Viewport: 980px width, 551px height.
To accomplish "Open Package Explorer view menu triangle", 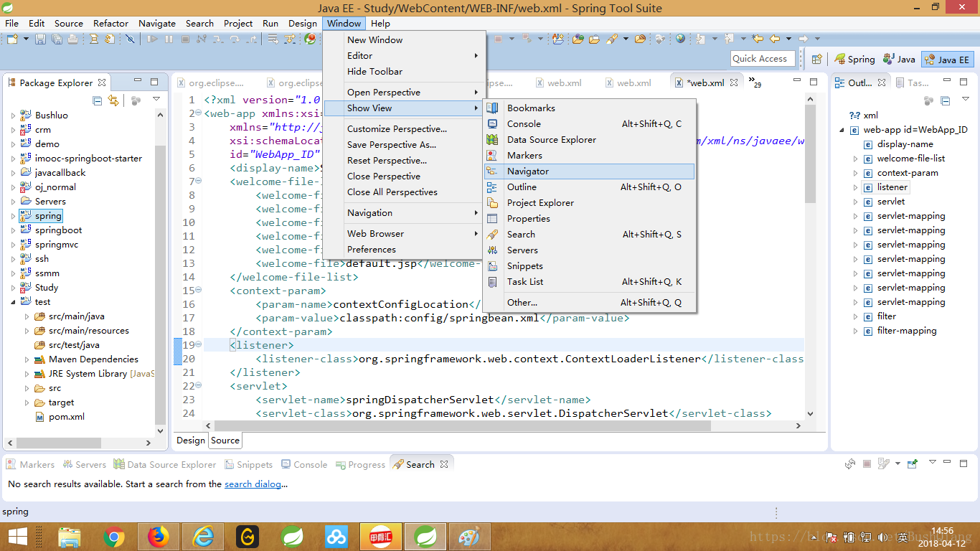I will coord(156,99).
